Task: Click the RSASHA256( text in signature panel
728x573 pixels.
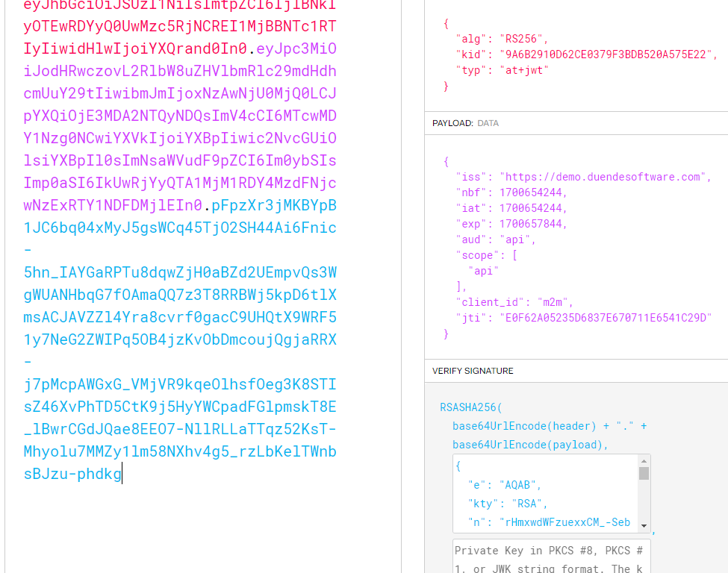Action: point(471,407)
